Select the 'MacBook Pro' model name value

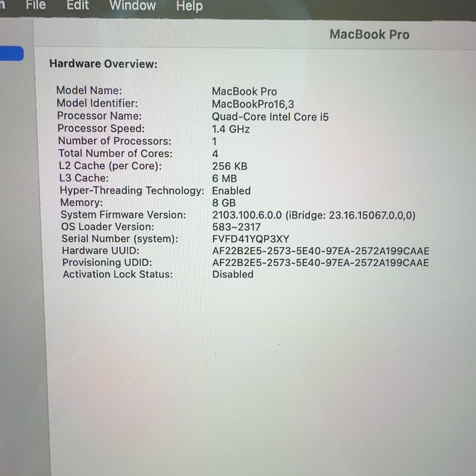click(244, 91)
